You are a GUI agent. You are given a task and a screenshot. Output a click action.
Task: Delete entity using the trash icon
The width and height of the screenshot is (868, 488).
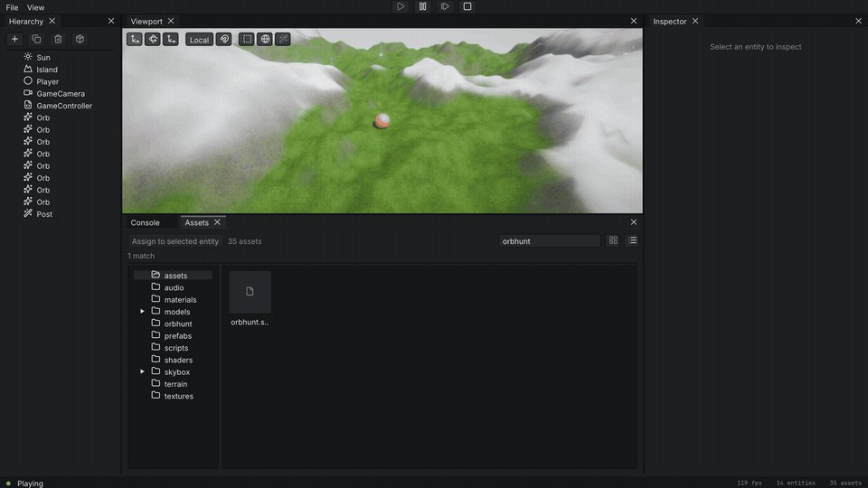point(58,39)
